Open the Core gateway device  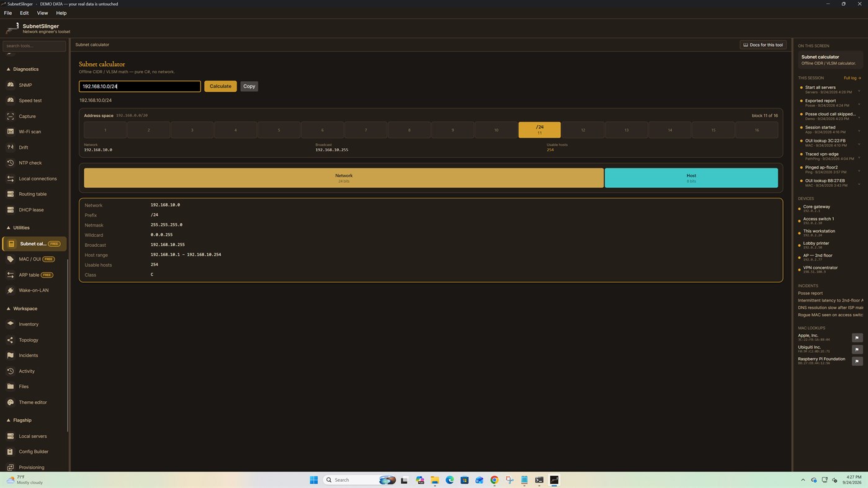(x=830, y=208)
